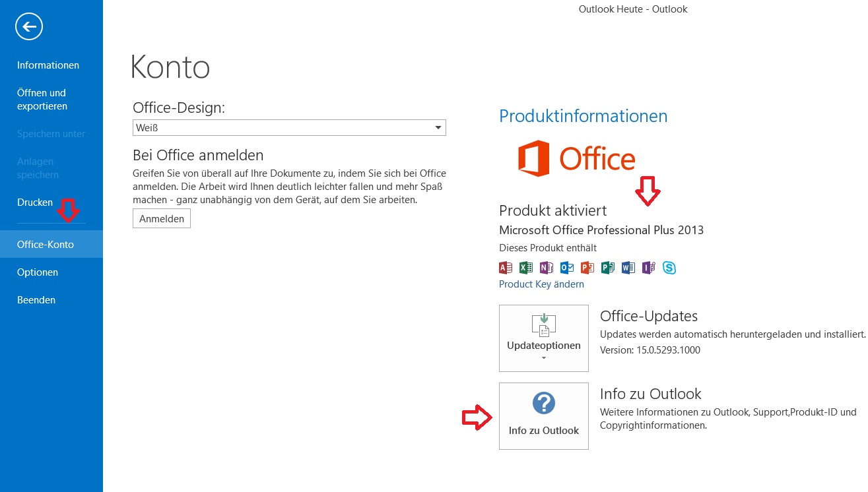The width and height of the screenshot is (868, 492).
Task: Click the greyed Speichern unter entry
Action: (51, 134)
